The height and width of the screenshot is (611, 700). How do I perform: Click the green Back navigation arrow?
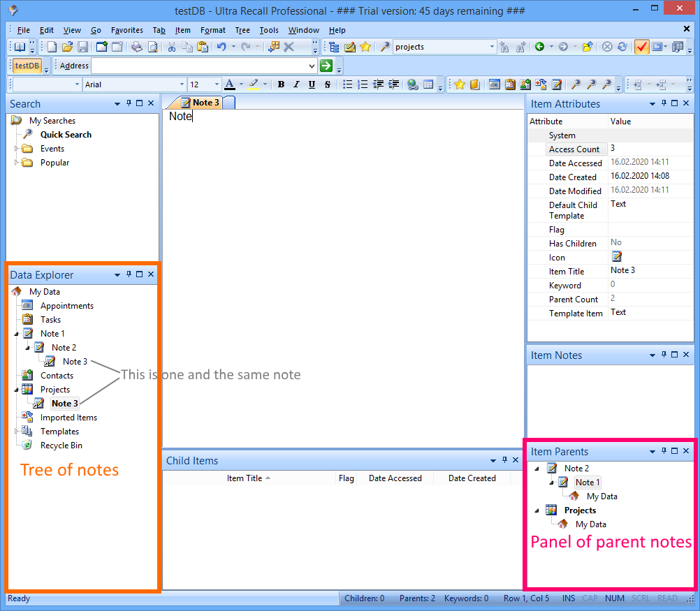coord(539,47)
